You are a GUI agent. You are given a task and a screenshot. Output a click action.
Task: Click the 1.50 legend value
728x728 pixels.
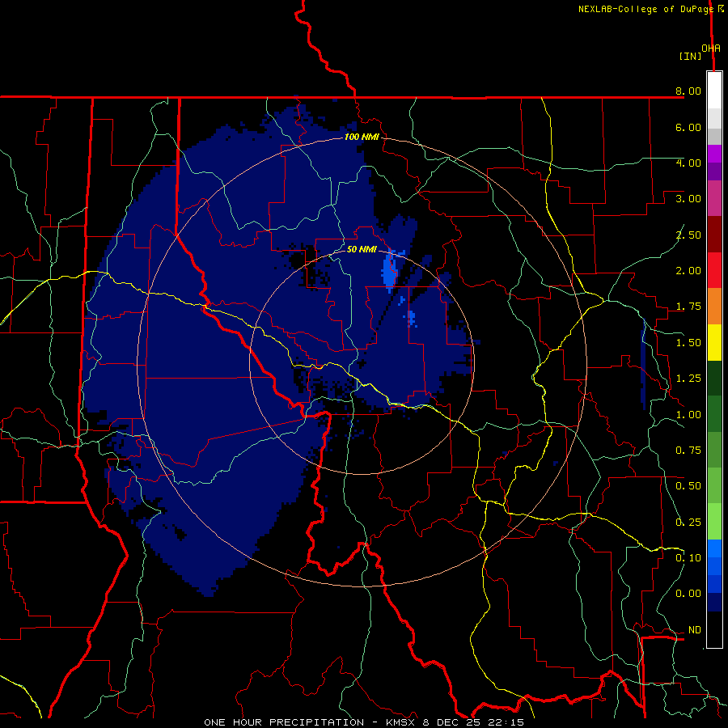(x=688, y=343)
